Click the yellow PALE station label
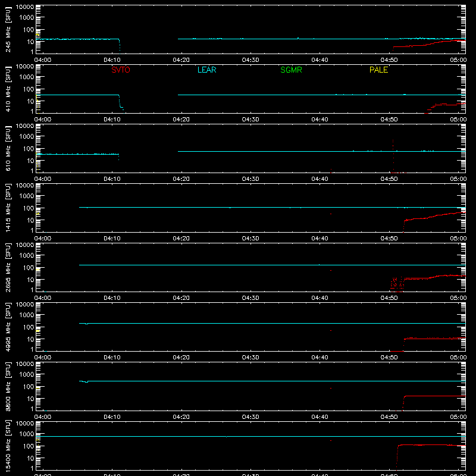Image resolution: width=476 pixels, height=476 pixels. click(378, 70)
